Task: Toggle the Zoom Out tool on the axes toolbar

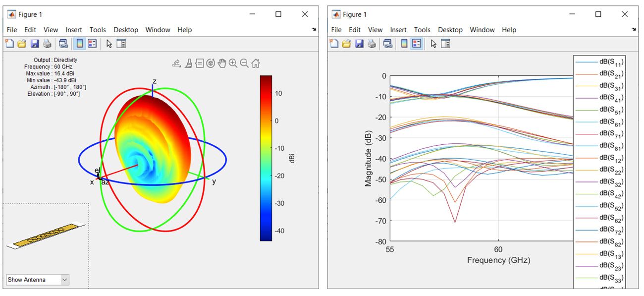Action: click(244, 63)
